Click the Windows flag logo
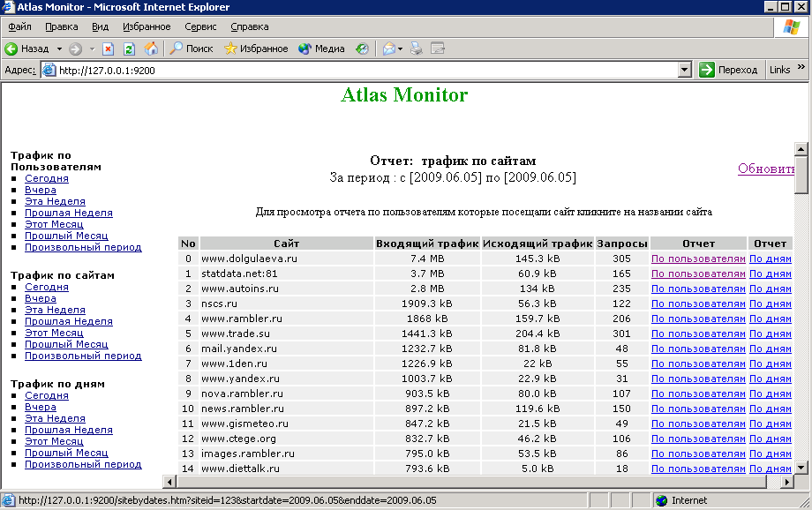The width and height of the screenshot is (812, 510). click(x=792, y=27)
